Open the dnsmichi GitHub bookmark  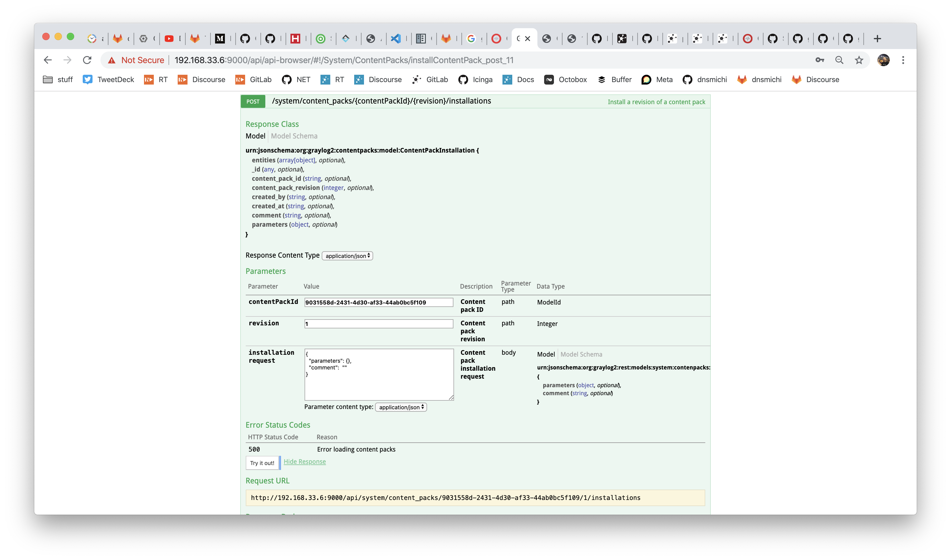[705, 80]
